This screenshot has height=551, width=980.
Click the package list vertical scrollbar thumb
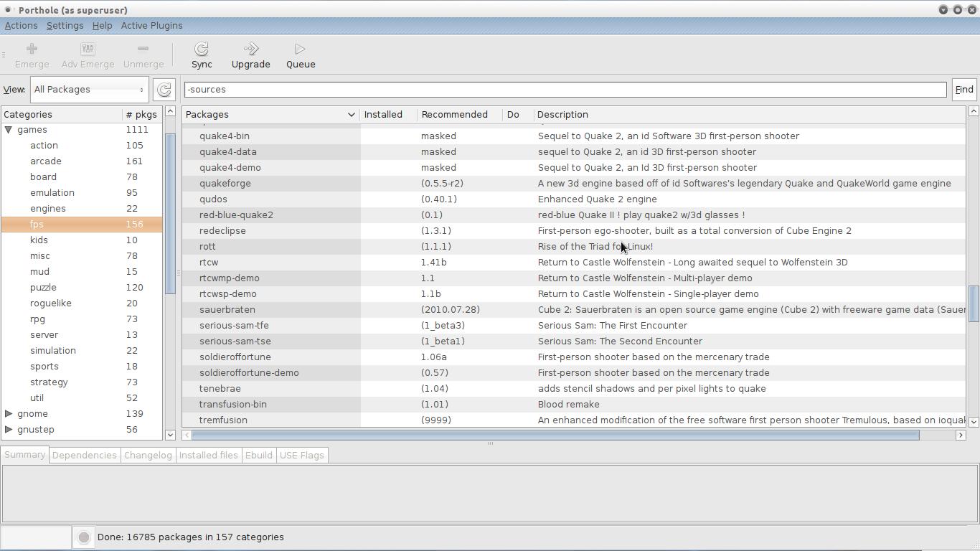pyautogui.click(x=974, y=303)
